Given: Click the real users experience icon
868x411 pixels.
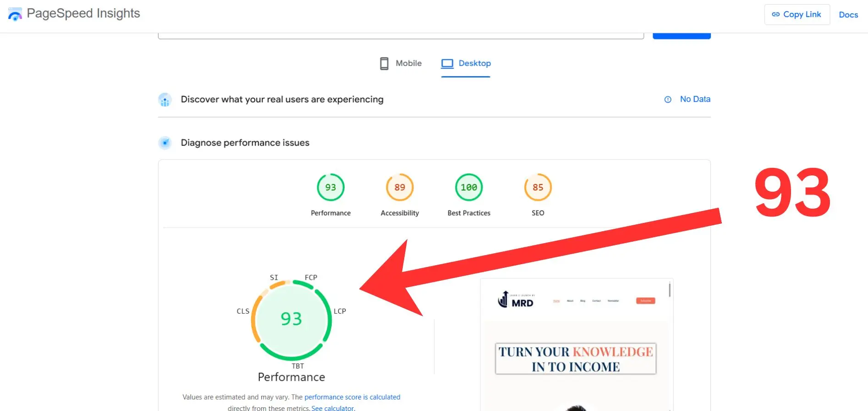Looking at the screenshot, I should tap(165, 100).
